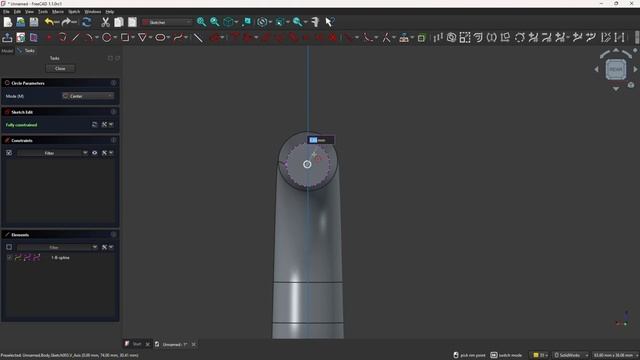Select the Create Polygon tool
The width and height of the screenshot is (640, 360).
142,38
